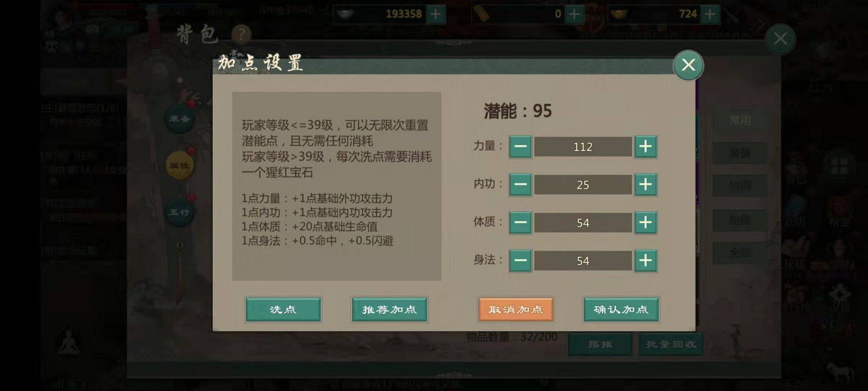Increase 力量 with its plus button
The width and height of the screenshot is (868, 391).
[x=645, y=147]
